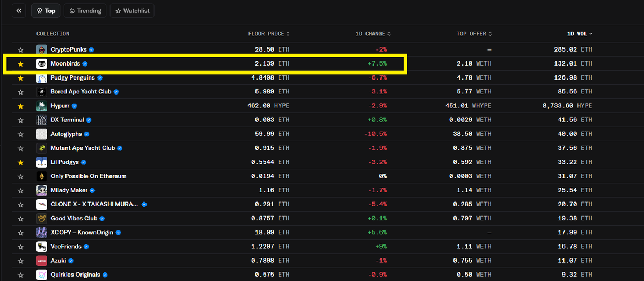Click the verified badge next to VeeFriends
644x281 pixels.
[86, 247]
